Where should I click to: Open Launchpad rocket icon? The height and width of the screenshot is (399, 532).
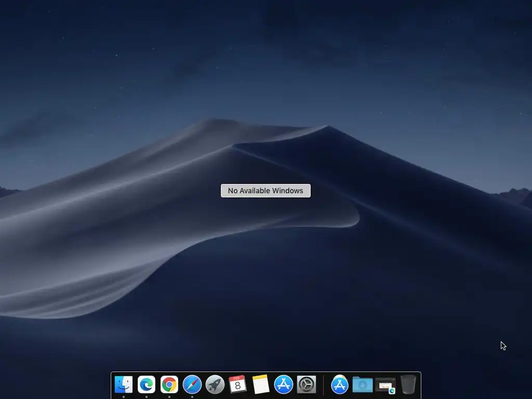click(x=215, y=384)
